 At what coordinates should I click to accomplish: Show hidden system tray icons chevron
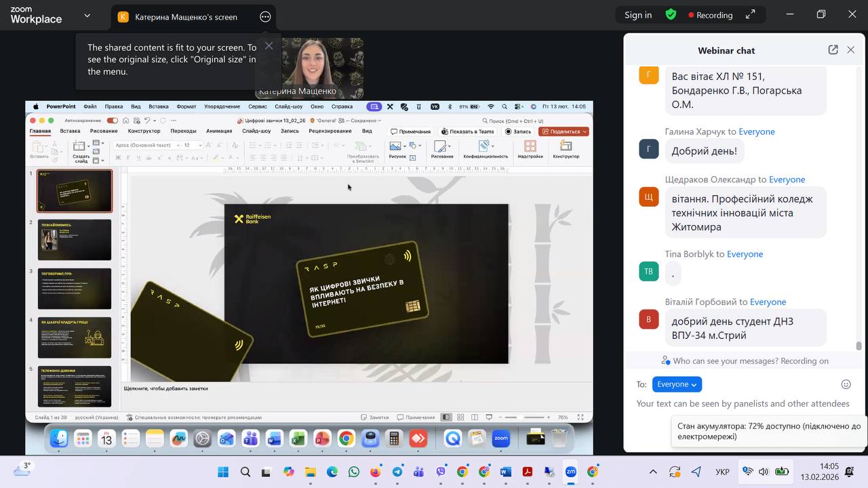653,472
